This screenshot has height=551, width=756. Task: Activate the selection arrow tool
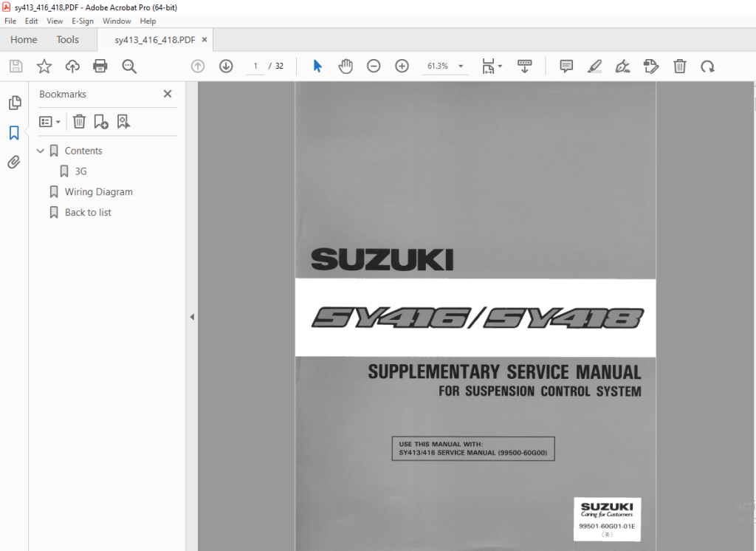tap(317, 66)
